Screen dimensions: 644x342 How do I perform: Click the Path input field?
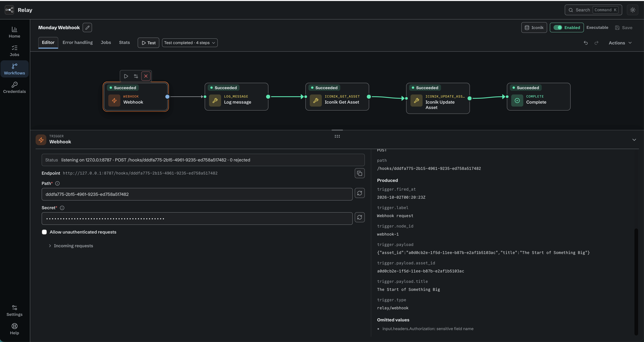coord(197,194)
